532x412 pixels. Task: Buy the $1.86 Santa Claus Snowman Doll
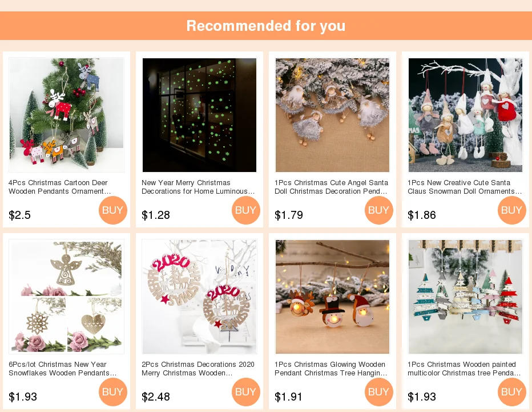[511, 210]
